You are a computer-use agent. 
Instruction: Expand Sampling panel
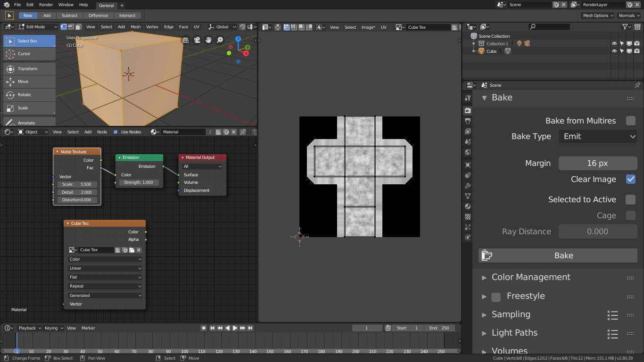tap(484, 315)
